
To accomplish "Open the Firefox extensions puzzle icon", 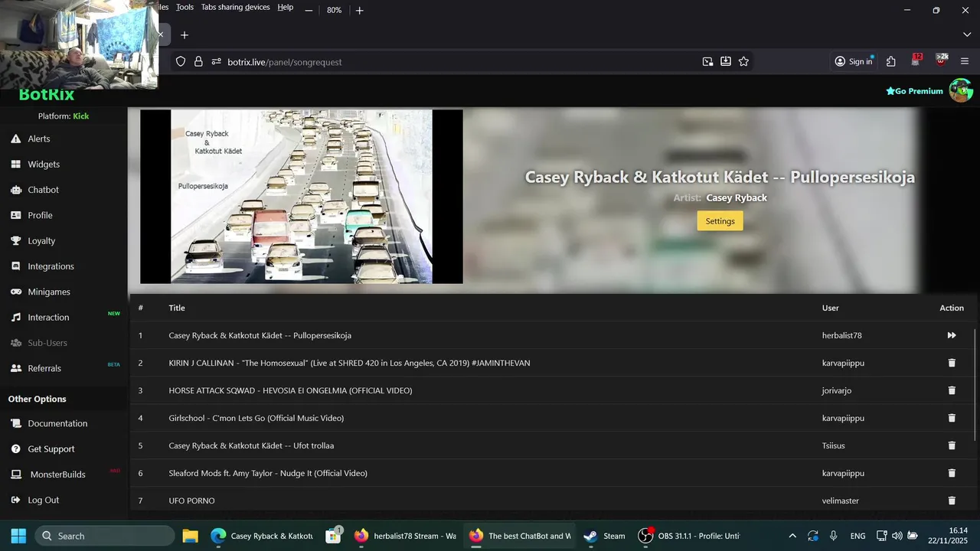I will [x=890, y=61].
